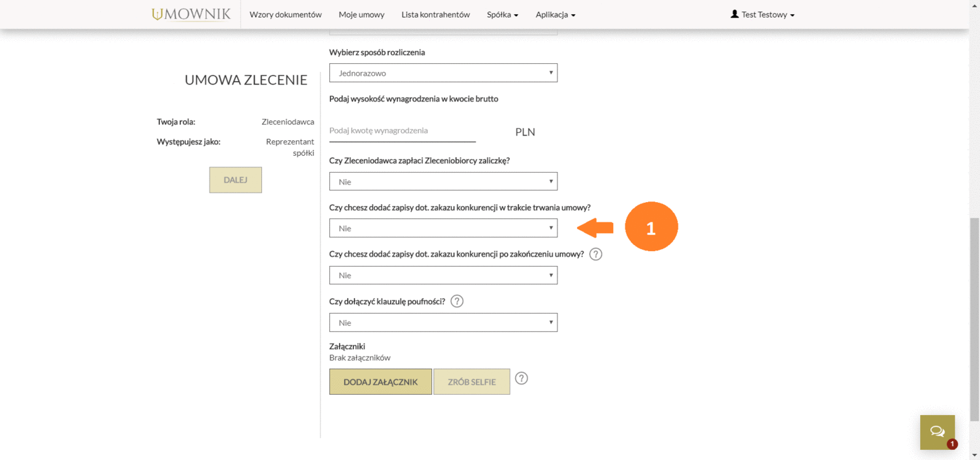The image size is (980, 460).
Task: Open non-compete during contract dropdown
Action: [443, 228]
